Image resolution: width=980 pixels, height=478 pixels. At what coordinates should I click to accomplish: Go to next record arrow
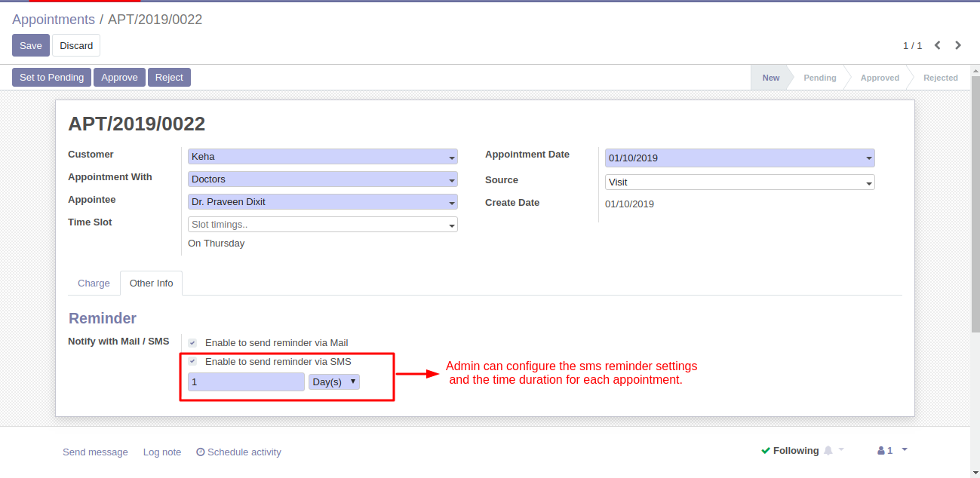pyautogui.click(x=958, y=45)
